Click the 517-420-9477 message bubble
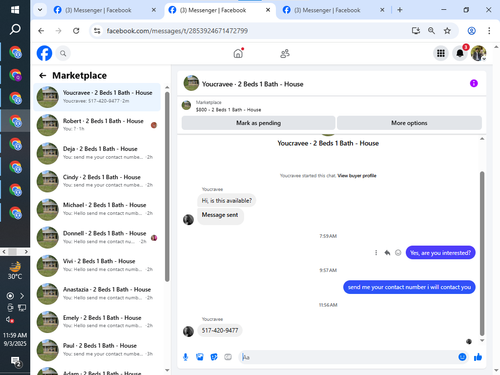This screenshot has width=500, height=375. click(220, 330)
